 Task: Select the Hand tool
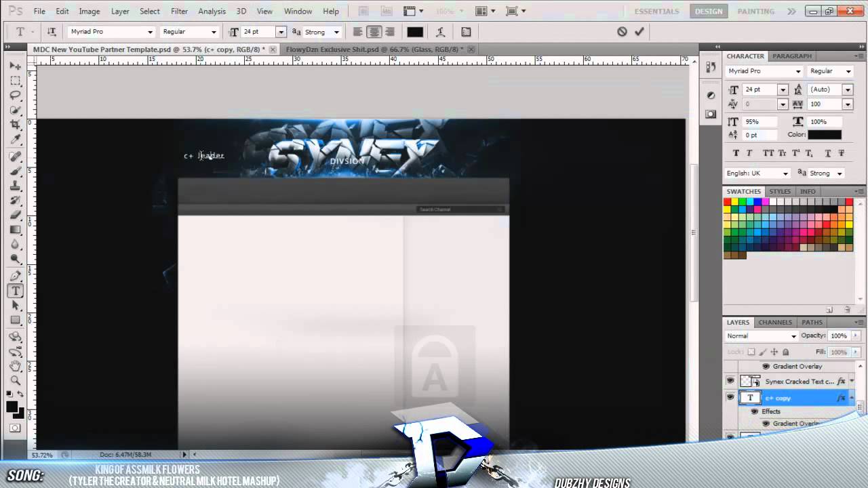point(15,366)
